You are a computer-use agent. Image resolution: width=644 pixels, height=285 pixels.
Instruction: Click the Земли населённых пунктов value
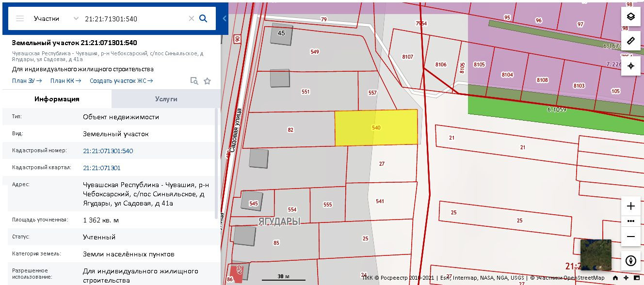tap(129, 254)
